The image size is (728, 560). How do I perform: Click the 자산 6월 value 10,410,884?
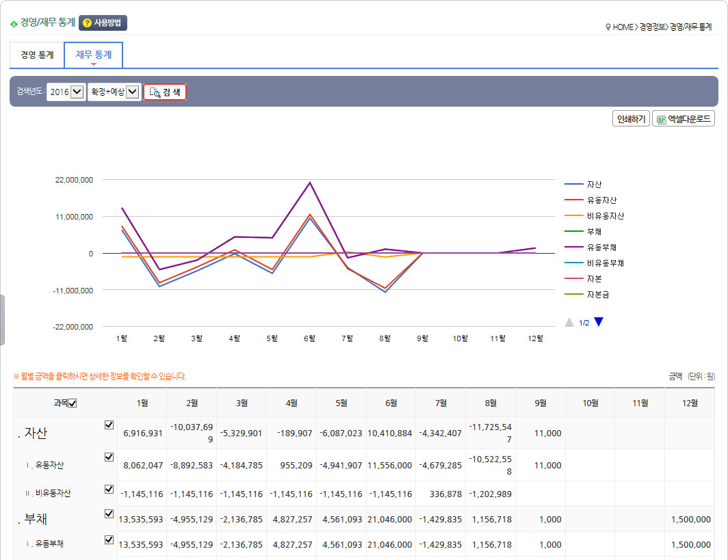click(x=390, y=434)
